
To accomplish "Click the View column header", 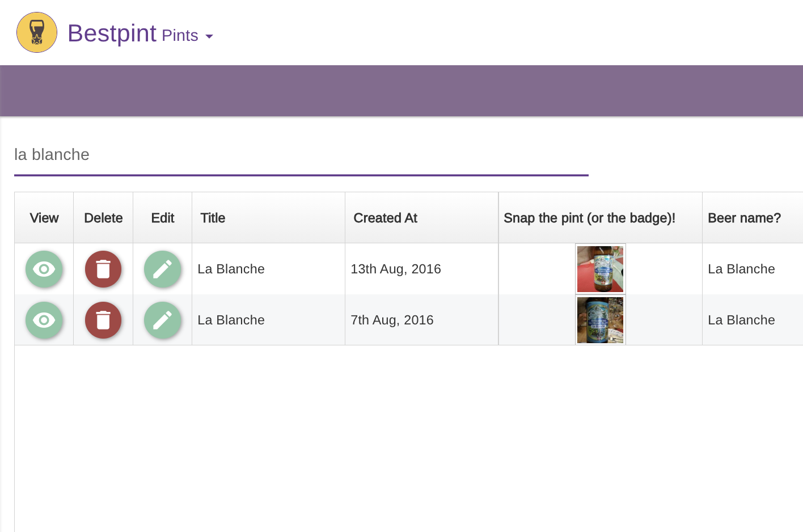I will coord(44,218).
